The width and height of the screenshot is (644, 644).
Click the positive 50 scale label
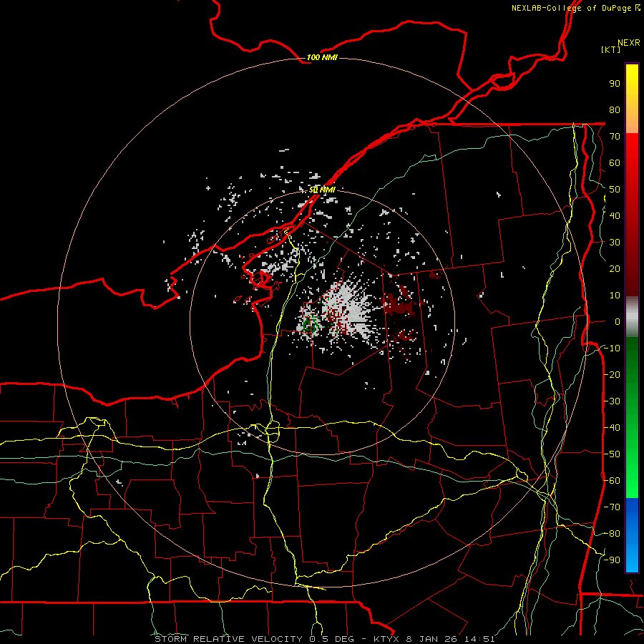(x=615, y=190)
